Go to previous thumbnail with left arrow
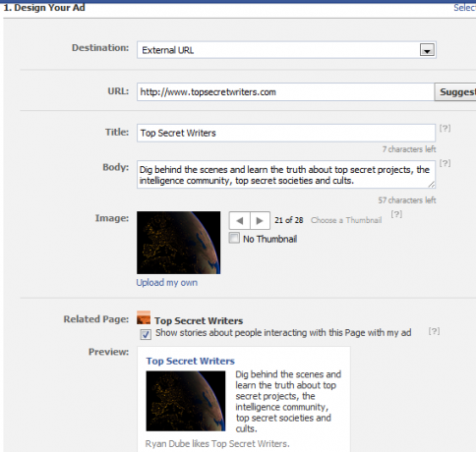The height and width of the screenshot is (452, 476). [240, 220]
